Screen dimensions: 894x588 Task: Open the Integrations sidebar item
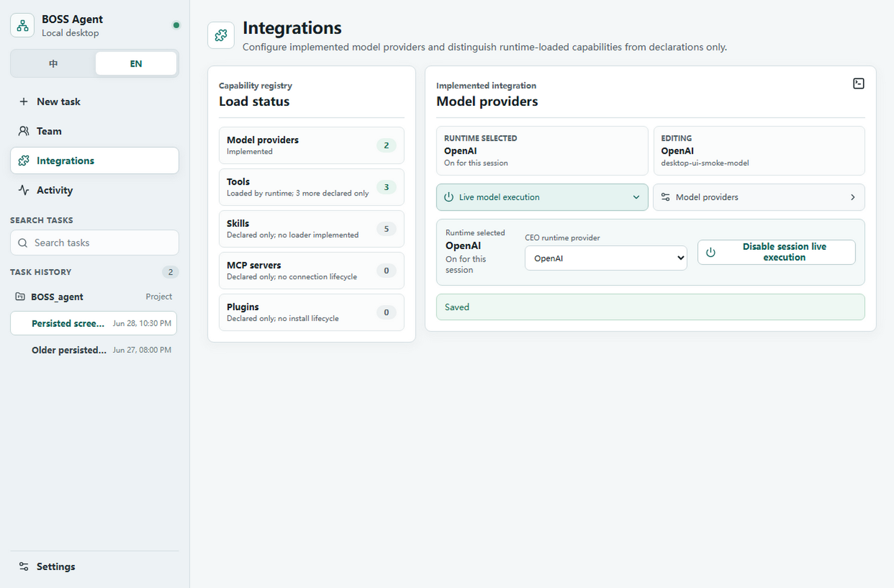coord(94,161)
